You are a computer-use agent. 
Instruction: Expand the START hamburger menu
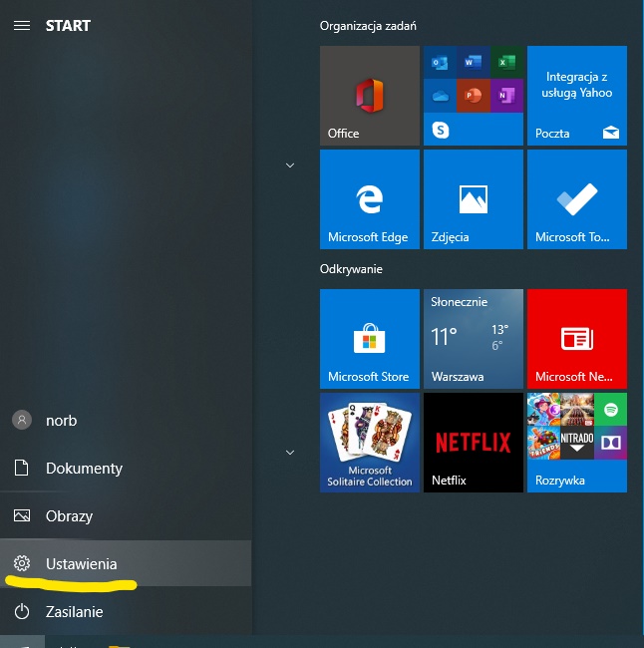[x=22, y=26]
